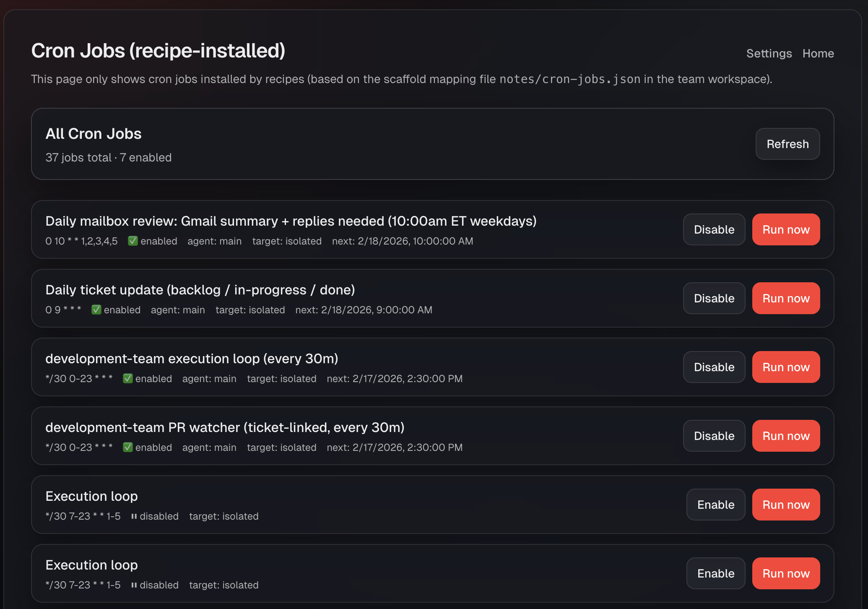
Task: Open the Settings page
Action: [x=769, y=54]
